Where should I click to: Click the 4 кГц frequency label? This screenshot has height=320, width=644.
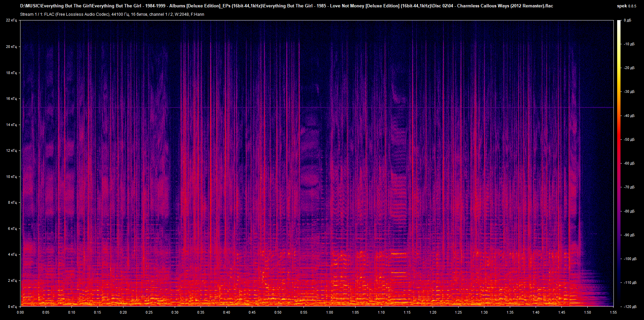12,254
